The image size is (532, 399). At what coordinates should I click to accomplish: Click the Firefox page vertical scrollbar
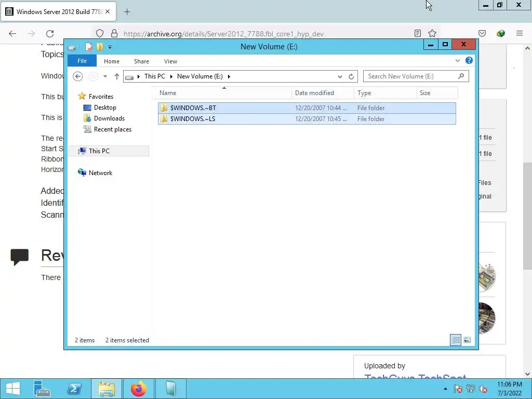528,216
